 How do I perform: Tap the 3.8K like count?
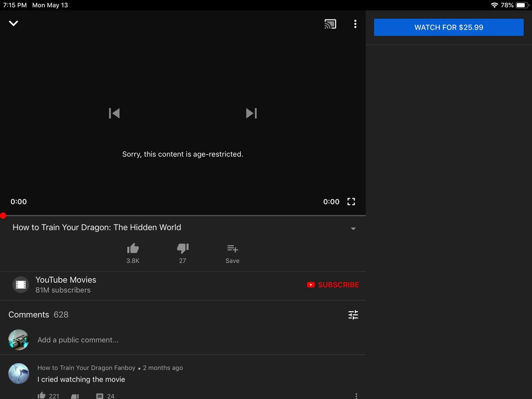click(133, 261)
